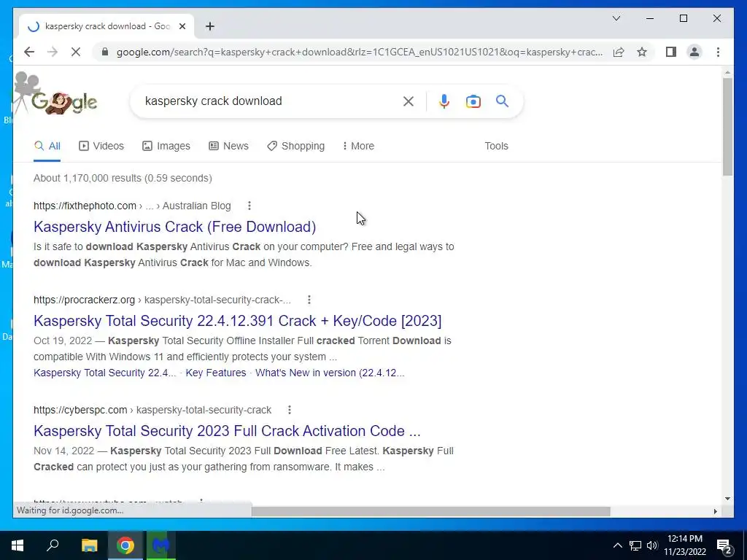
Task: Expand the More search filters menu
Action: pos(358,146)
